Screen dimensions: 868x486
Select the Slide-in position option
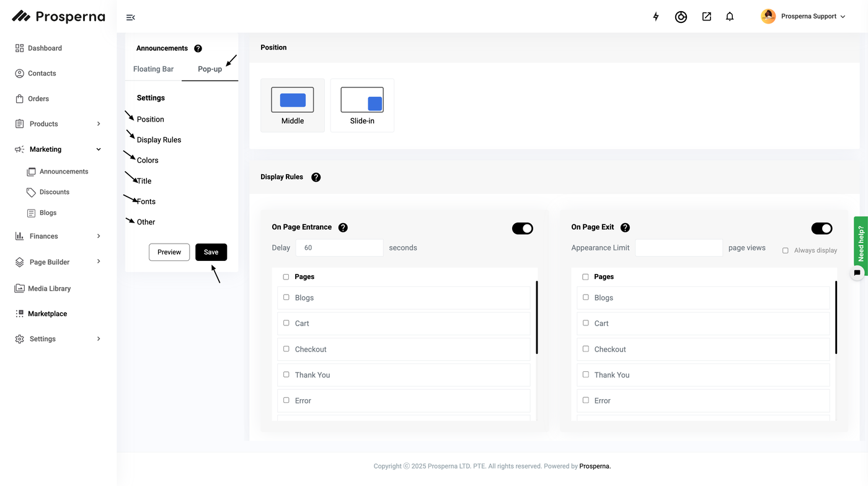362,105
